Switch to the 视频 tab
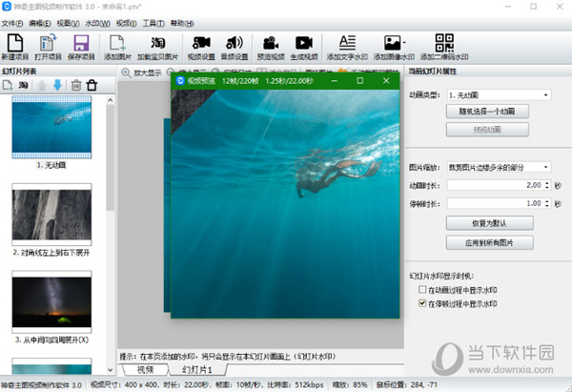The width and height of the screenshot is (572, 392). [x=145, y=370]
